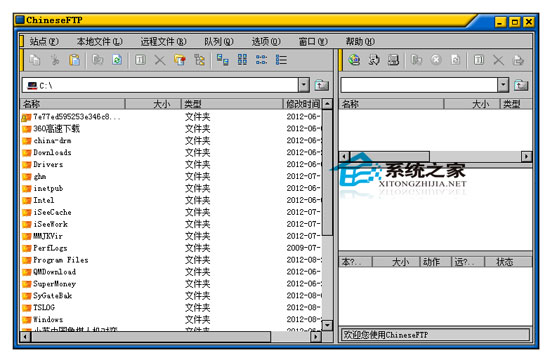The width and height of the screenshot is (550, 360).
Task: Click the stop transfer circle-X icon
Action: [x=436, y=60]
